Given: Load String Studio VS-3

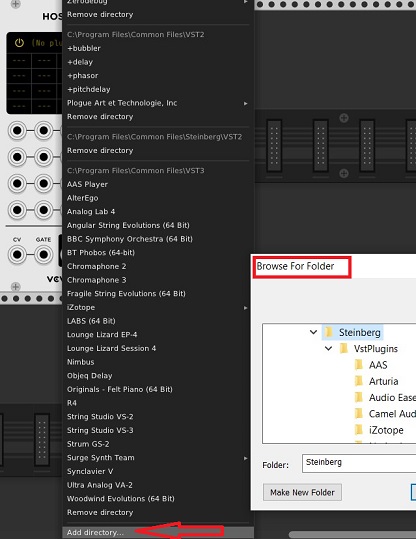Looking at the screenshot, I should [158, 430].
